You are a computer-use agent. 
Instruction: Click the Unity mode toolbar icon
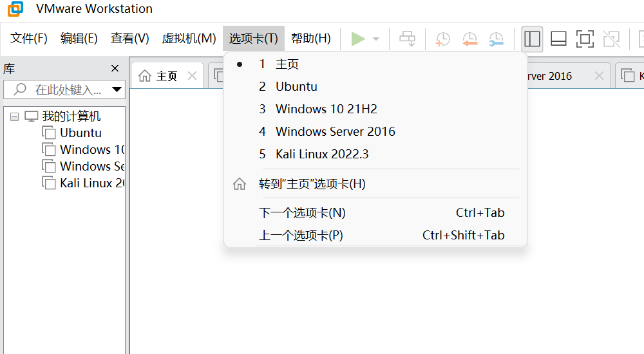pyautogui.click(x=611, y=39)
